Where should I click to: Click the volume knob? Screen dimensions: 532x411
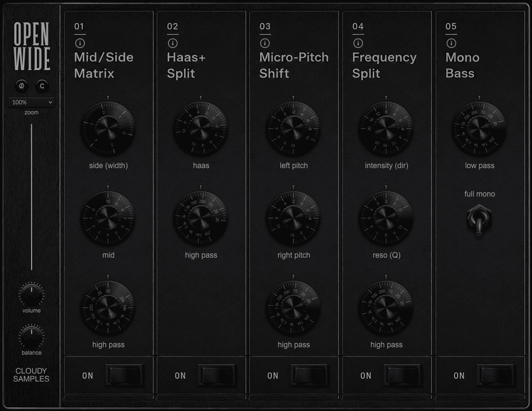click(32, 294)
